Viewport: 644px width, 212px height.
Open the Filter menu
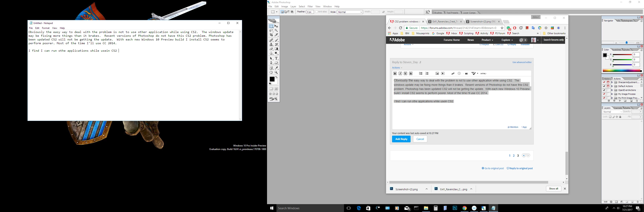click(x=310, y=6)
